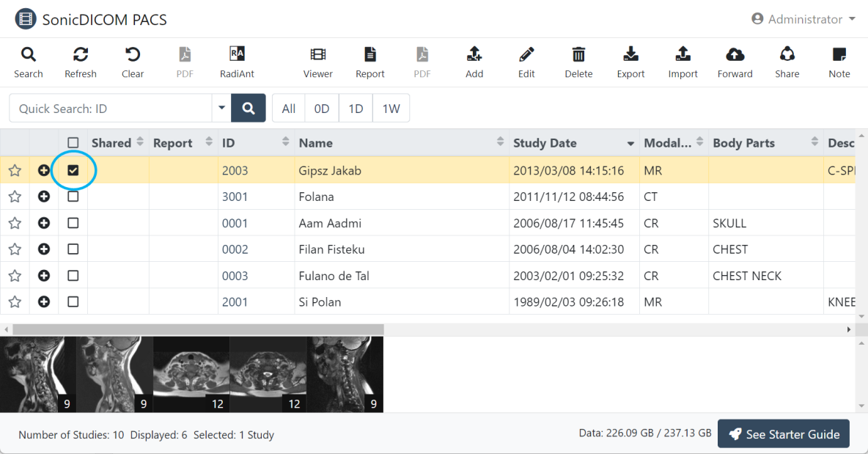Click See Starter Guide button

click(x=783, y=434)
